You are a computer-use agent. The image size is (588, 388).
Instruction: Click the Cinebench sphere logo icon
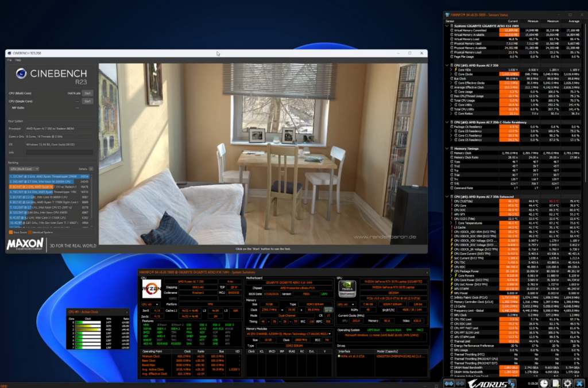click(x=21, y=73)
